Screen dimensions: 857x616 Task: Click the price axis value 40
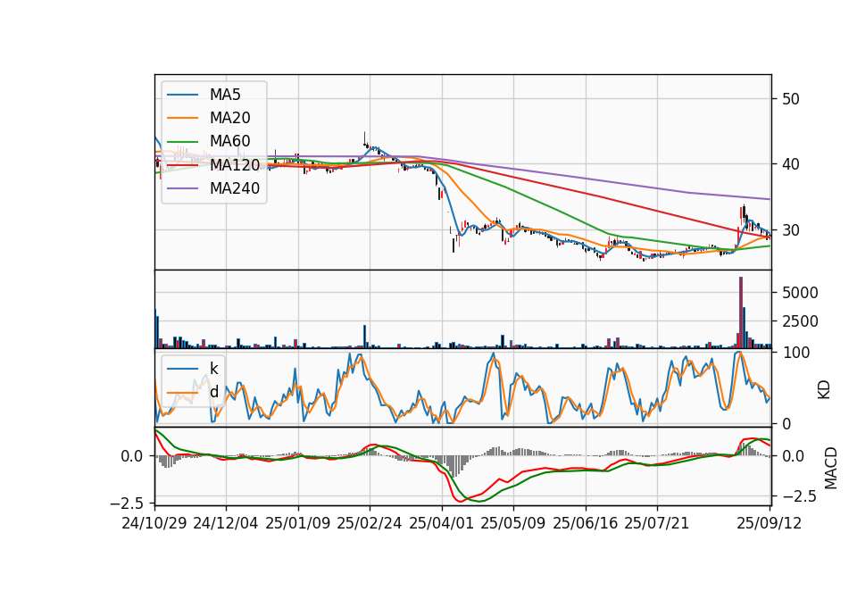[791, 164]
